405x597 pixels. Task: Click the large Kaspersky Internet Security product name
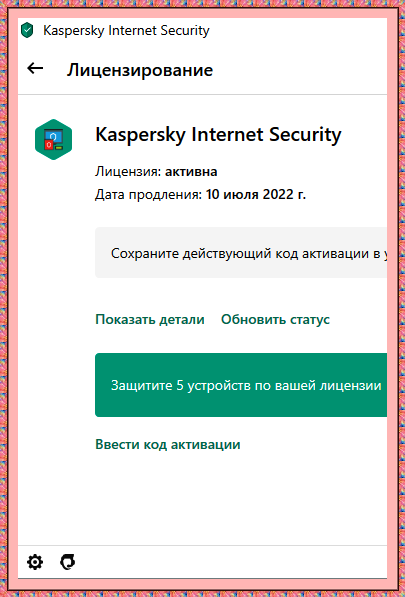[218, 135]
